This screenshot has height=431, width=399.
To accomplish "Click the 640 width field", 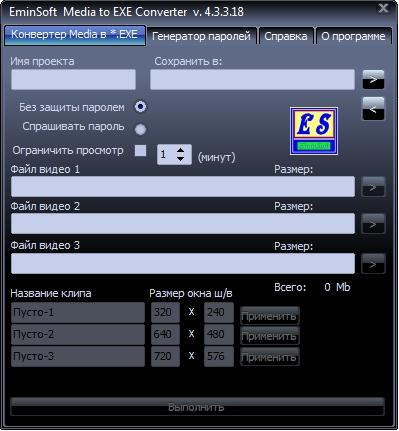I will tap(165, 335).
